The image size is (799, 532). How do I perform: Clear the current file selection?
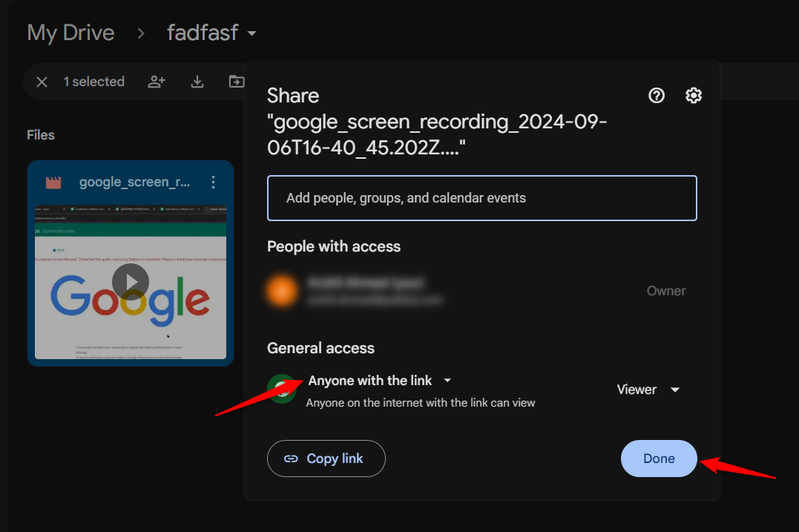pyautogui.click(x=42, y=82)
